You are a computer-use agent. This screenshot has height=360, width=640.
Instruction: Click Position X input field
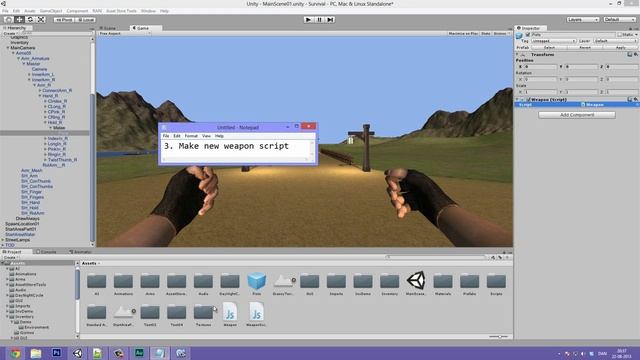tap(540, 67)
